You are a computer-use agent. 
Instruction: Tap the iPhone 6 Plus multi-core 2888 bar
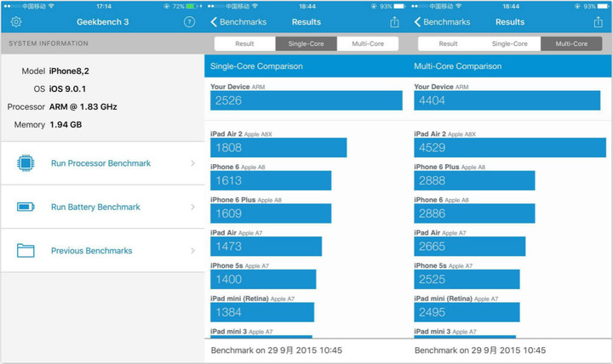[474, 180]
